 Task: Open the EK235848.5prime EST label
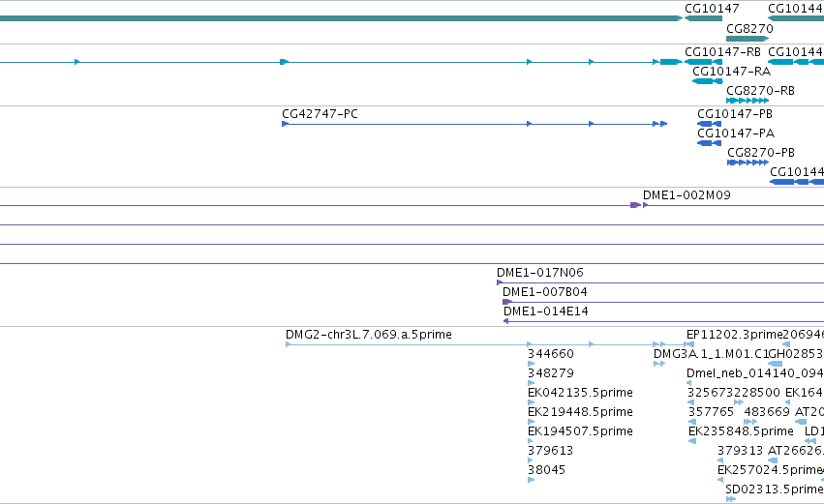click(741, 431)
